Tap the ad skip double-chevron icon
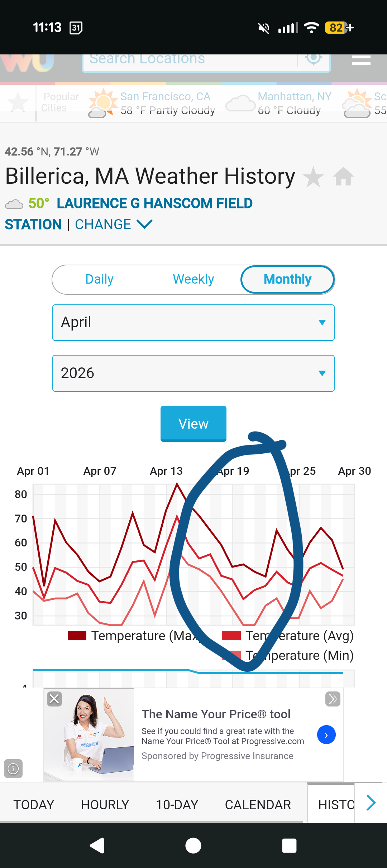The image size is (387, 868). (333, 699)
